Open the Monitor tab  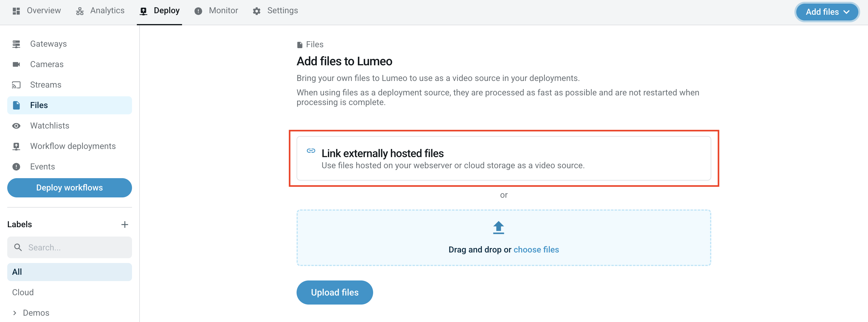point(216,11)
